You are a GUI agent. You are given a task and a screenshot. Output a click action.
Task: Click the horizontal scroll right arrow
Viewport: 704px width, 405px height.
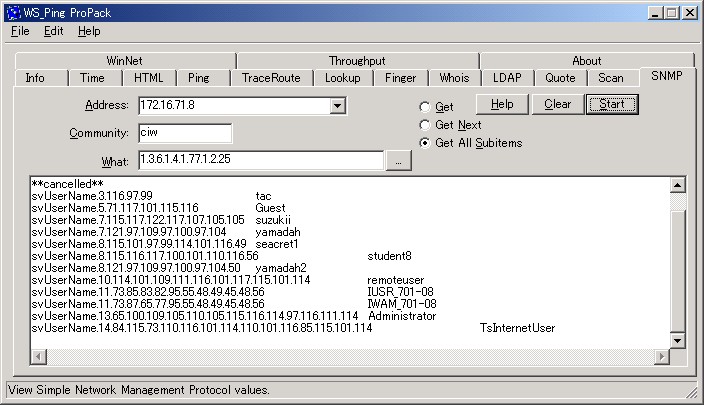(661, 357)
